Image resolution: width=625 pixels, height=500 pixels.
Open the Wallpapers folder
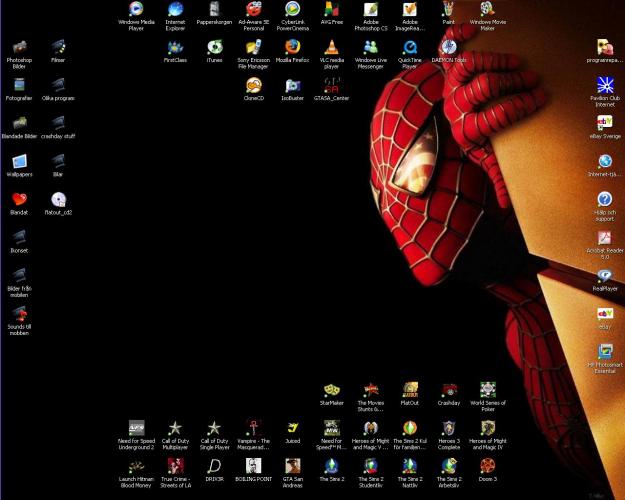pyautogui.click(x=19, y=161)
